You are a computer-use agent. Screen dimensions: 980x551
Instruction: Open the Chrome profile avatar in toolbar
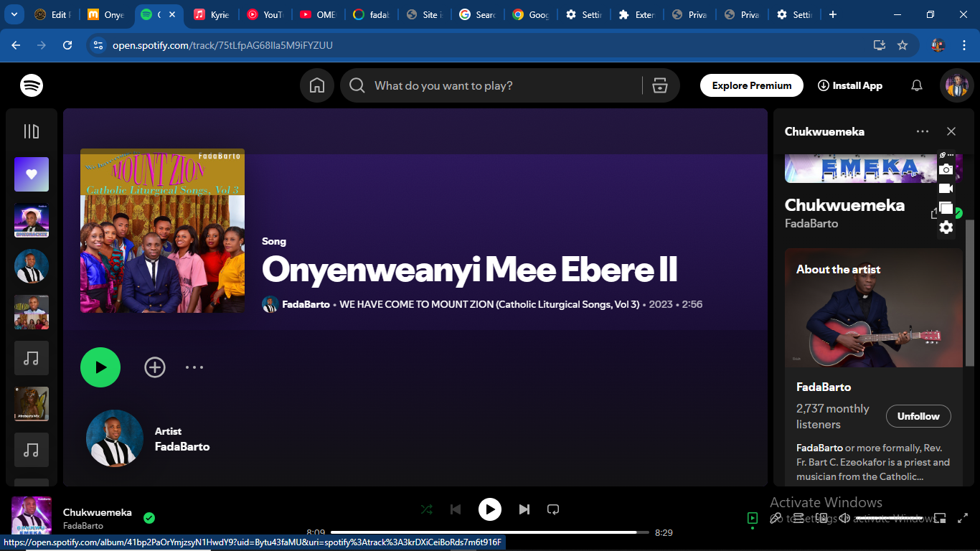pos(938,45)
